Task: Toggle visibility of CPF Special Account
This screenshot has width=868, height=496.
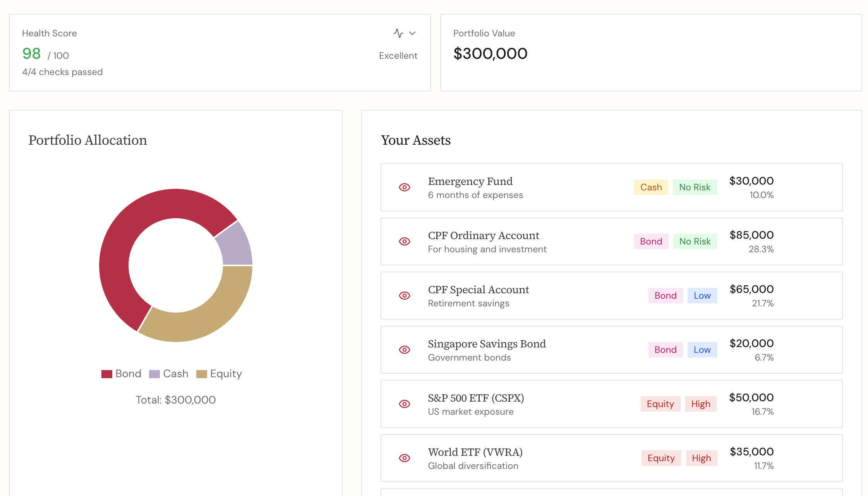Action: (x=404, y=296)
